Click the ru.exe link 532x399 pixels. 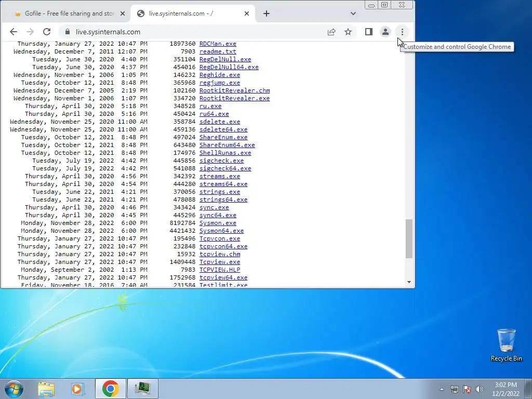click(210, 106)
